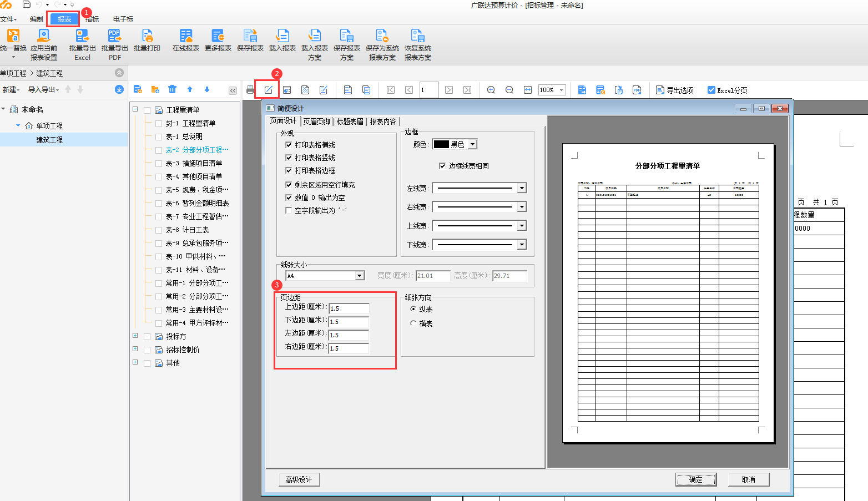Toggle 剩余区域用空行填充 checkbox
This screenshot has width=868, height=501.
(x=289, y=185)
